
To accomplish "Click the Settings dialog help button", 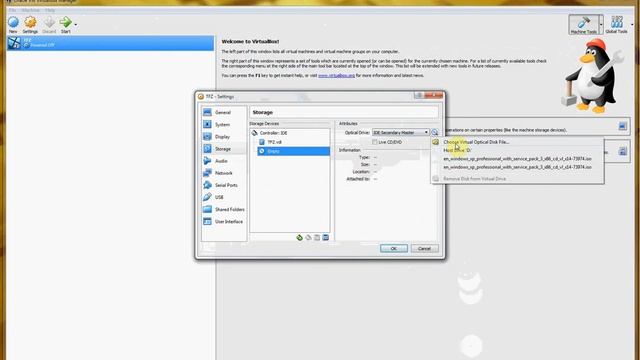I will tap(419, 96).
